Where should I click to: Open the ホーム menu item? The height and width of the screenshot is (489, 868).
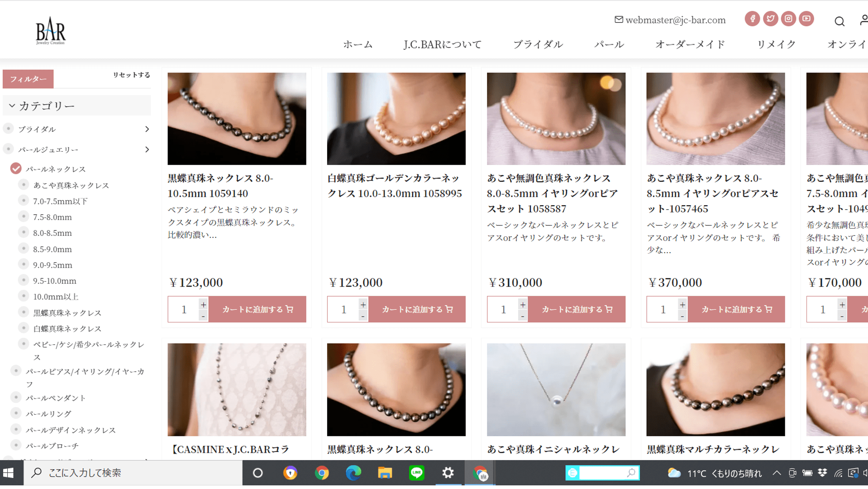[358, 44]
